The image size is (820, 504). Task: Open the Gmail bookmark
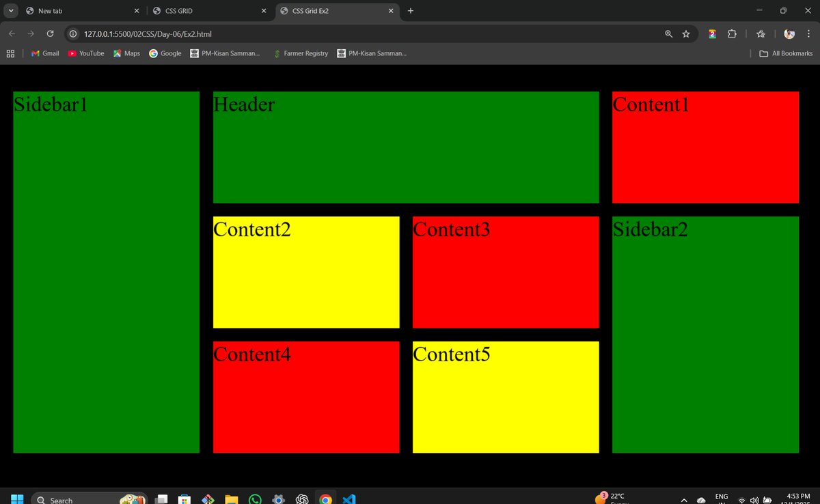point(44,53)
